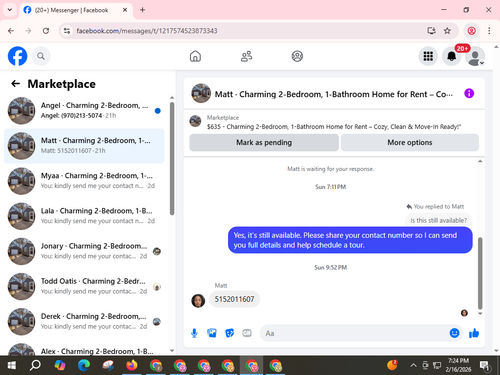The height and width of the screenshot is (375, 500).
Task: Open the Windows Start menu
Action: (x=11, y=365)
